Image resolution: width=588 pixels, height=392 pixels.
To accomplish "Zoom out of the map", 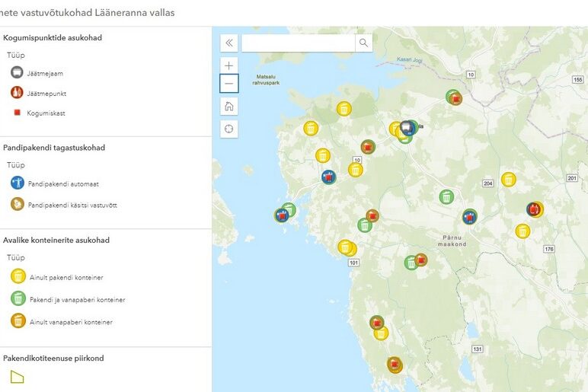I will pyautogui.click(x=229, y=83).
